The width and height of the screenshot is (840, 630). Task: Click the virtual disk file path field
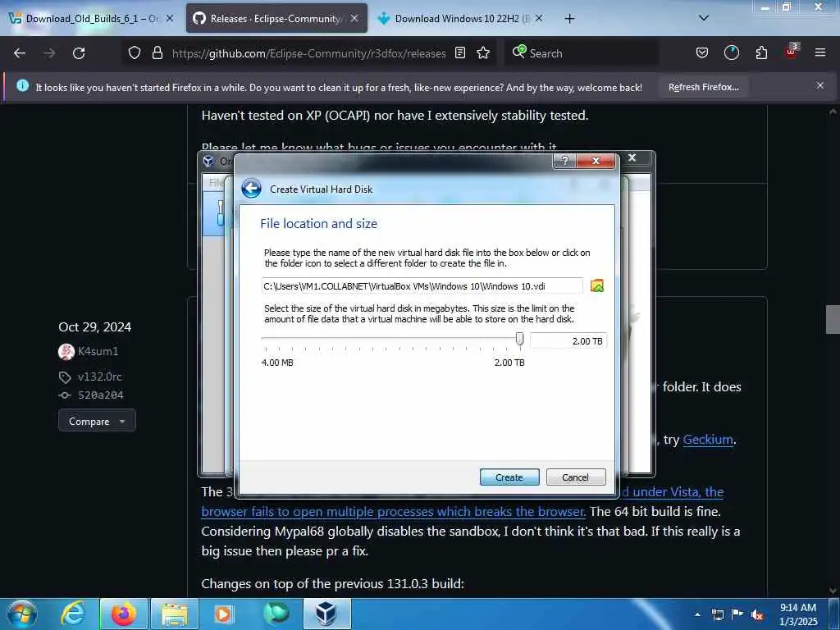(422, 285)
